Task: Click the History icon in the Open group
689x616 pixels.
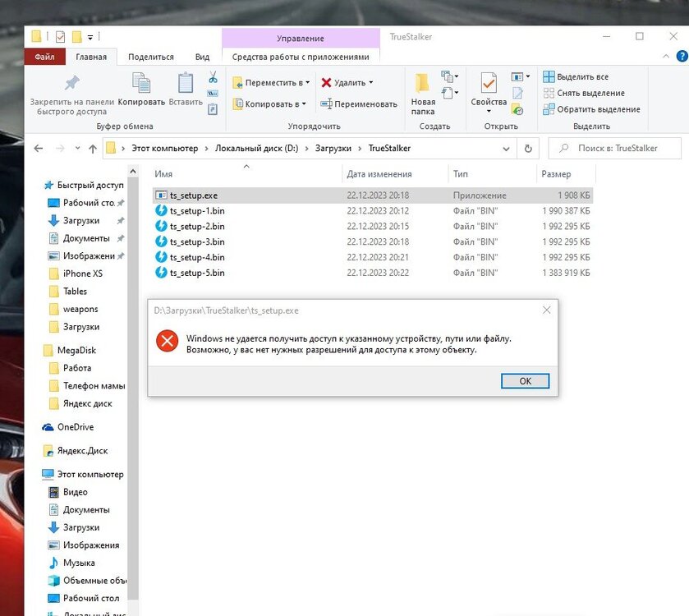Action: tap(517, 109)
